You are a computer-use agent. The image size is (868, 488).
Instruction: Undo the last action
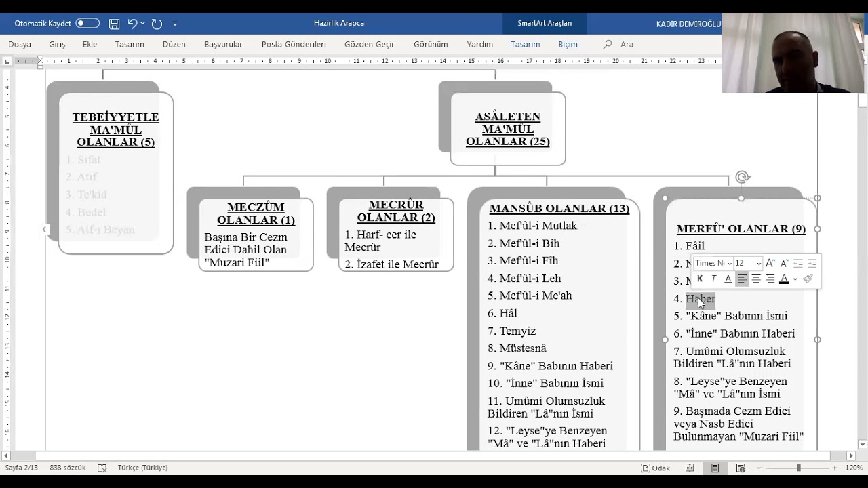[132, 24]
